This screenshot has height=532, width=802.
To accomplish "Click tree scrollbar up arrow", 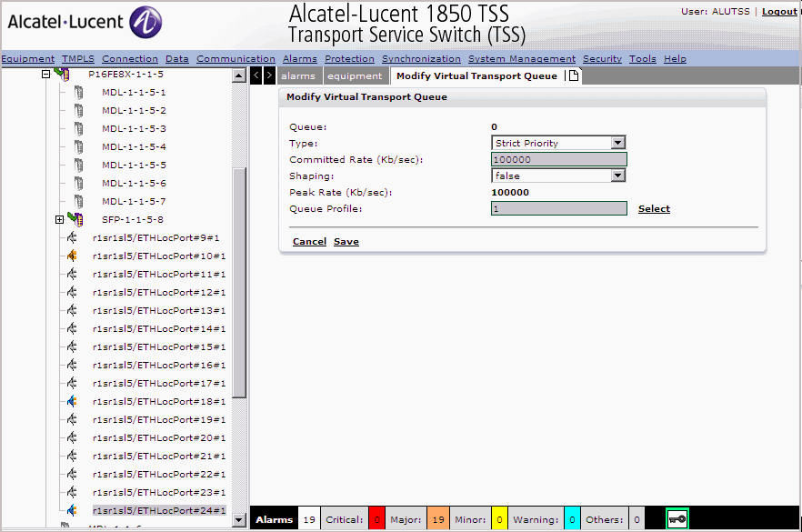I will point(239,75).
